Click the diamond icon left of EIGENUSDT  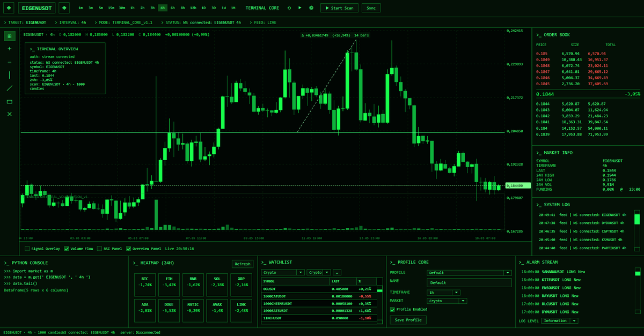click(10, 8)
